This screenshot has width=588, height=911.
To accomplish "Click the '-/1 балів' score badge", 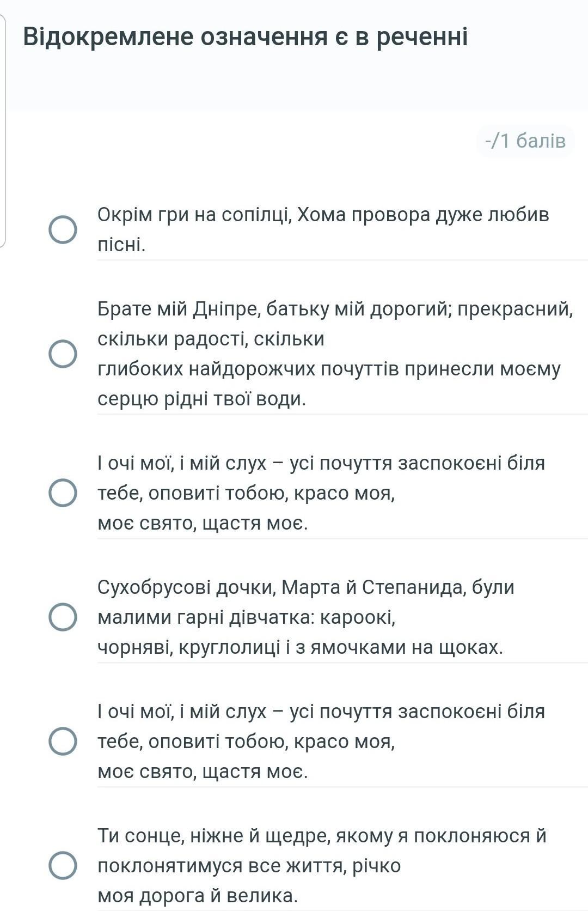I will (525, 141).
